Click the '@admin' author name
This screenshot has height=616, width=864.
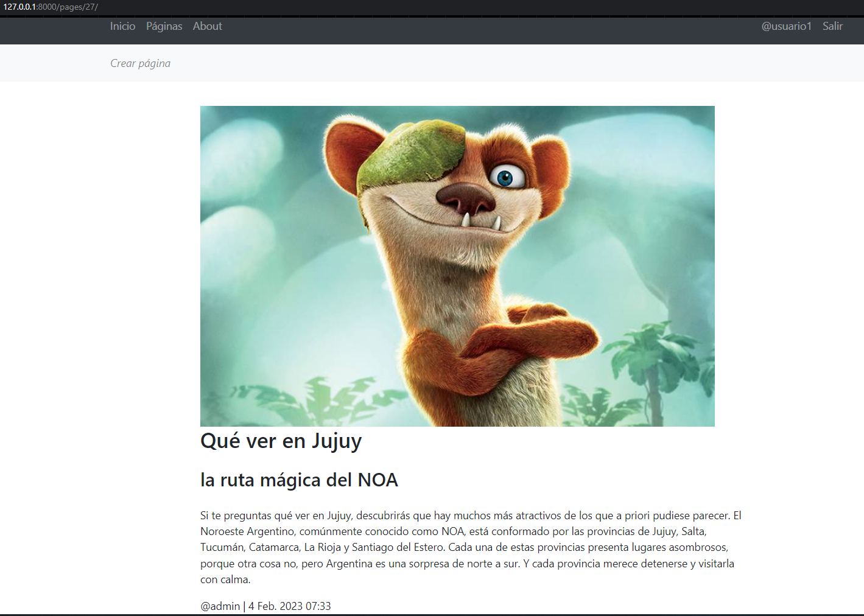coord(220,606)
